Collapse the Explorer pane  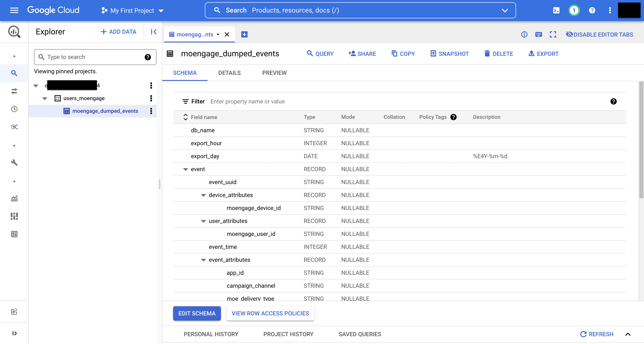coord(153,32)
